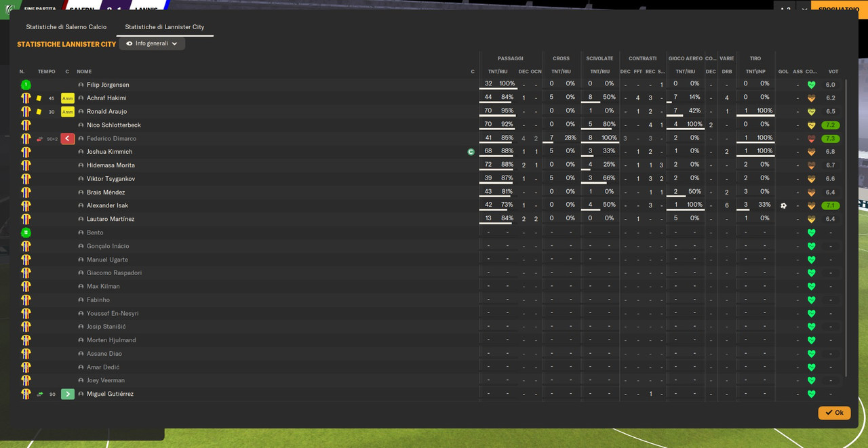This screenshot has width=868, height=448.
Task: Select the Statistiche di Lannister City tab
Action: [x=165, y=27]
